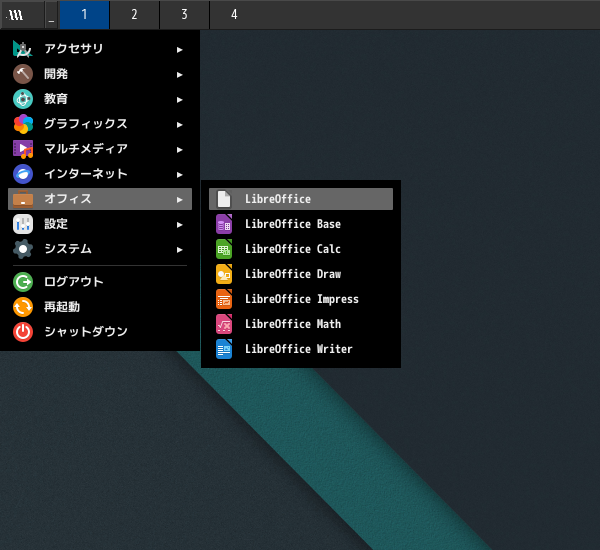600x550 pixels.
Task: Expand the アクセサリ submenu arrow
Action: tap(180, 49)
